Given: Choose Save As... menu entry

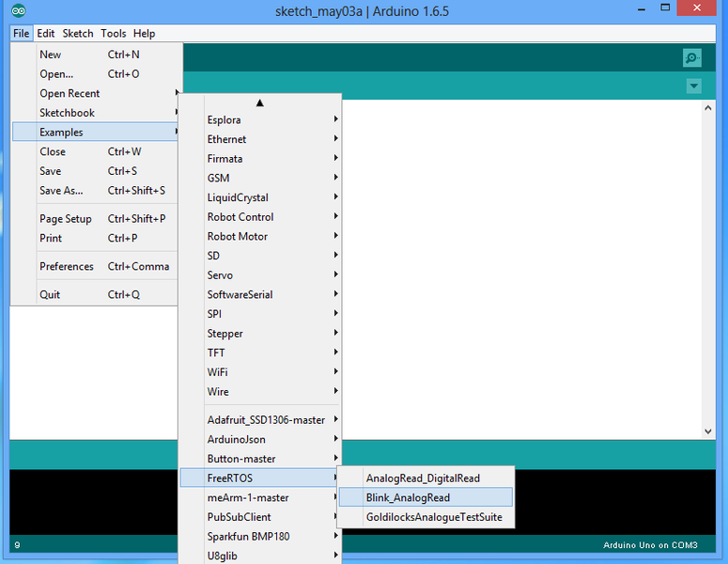Looking at the screenshot, I should click(95, 191).
